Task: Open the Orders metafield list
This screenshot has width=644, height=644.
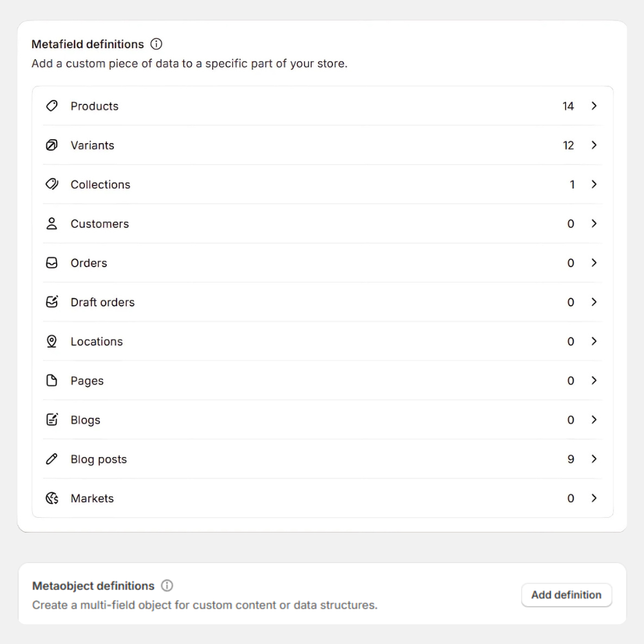Action: click(x=89, y=263)
